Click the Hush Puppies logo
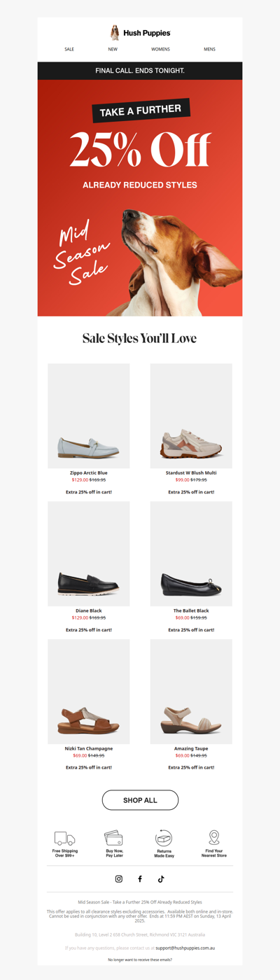The image size is (280, 980). tap(140, 32)
